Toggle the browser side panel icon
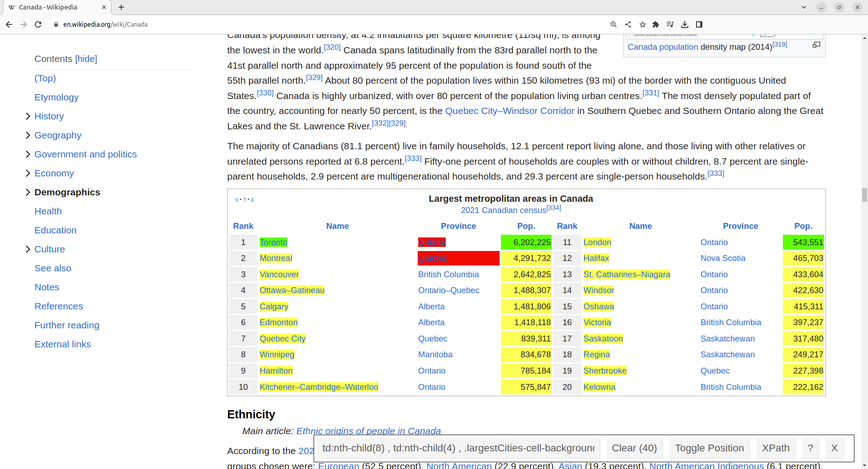 (x=699, y=24)
